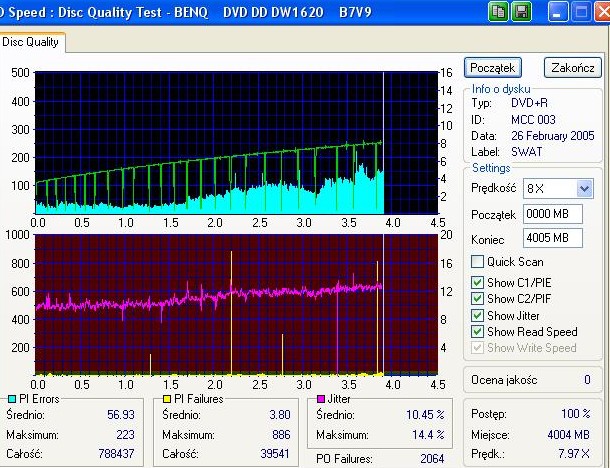The height and width of the screenshot is (468, 610).
Task: Click the Miejsce value 4004 MB
Action: point(568,434)
